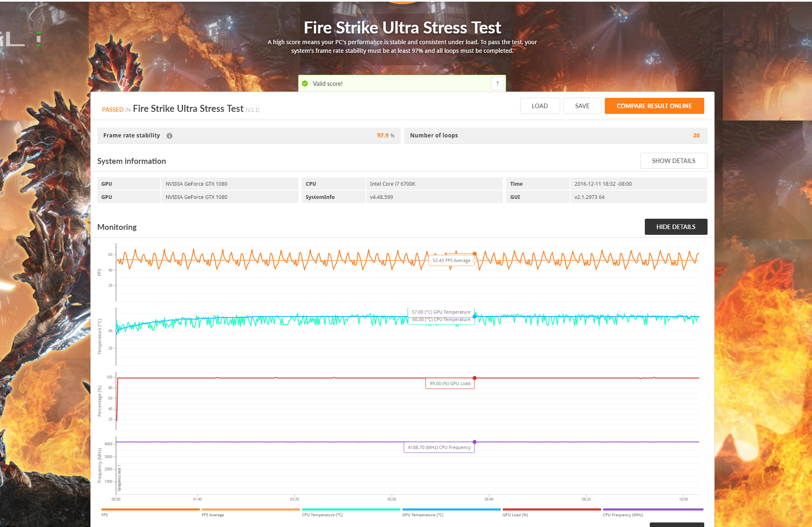Click the 60.00 CPU Temperature tooltip label
Screen dimensions: 812x527
click(441, 320)
